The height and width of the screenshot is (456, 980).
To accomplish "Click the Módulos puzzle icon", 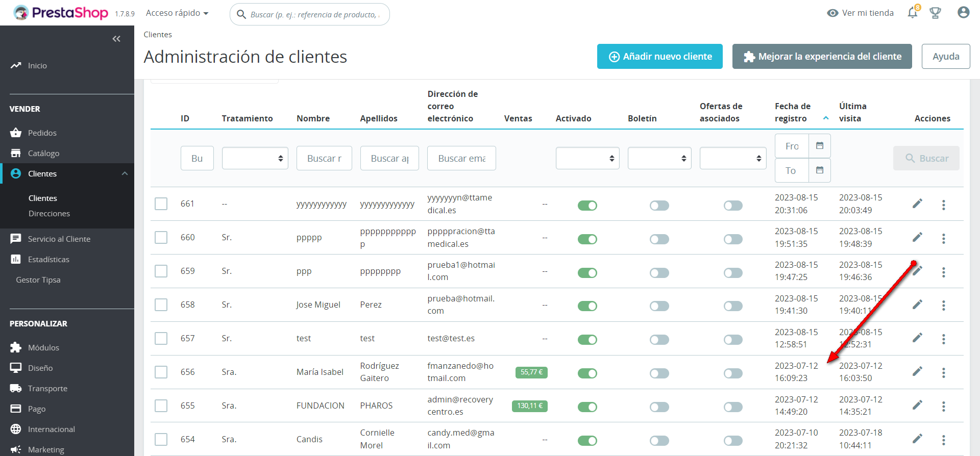I will coord(16,347).
